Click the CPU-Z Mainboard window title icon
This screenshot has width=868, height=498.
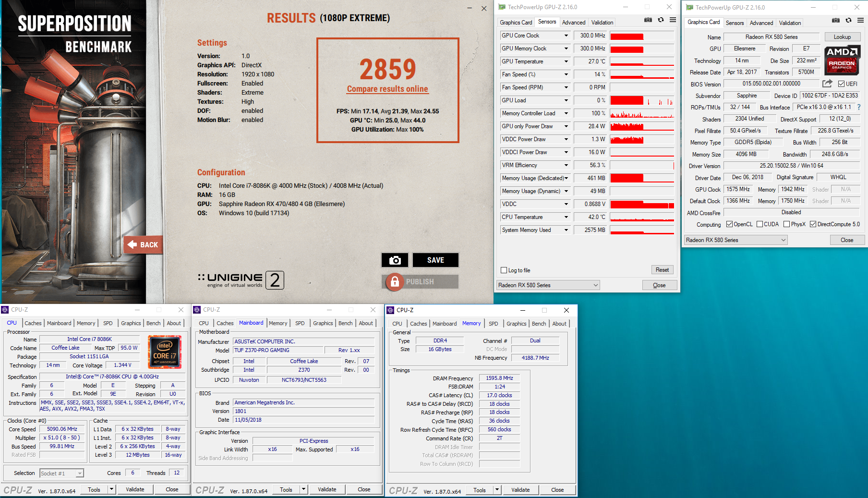pos(197,310)
